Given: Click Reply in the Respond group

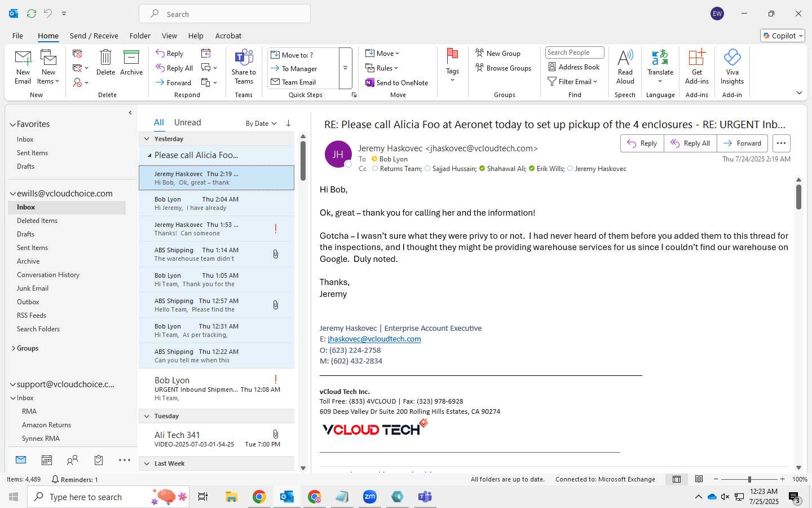Looking at the screenshot, I should (x=170, y=53).
